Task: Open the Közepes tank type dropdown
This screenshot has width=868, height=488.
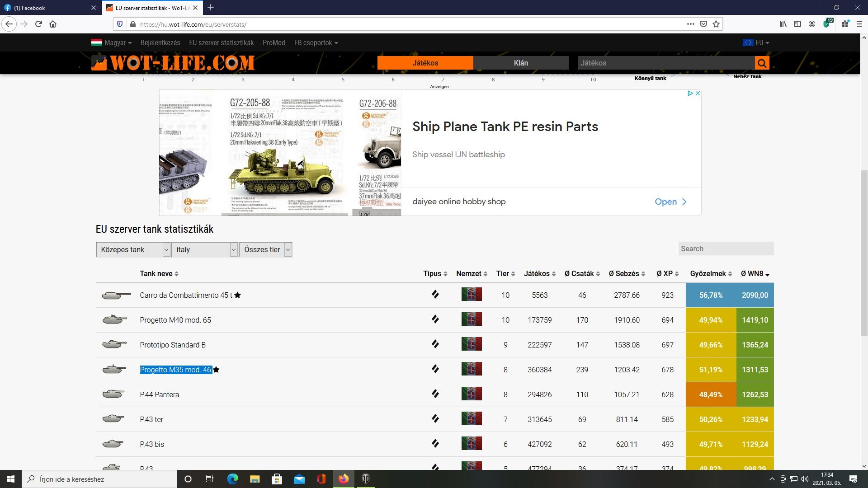Action: tap(133, 249)
